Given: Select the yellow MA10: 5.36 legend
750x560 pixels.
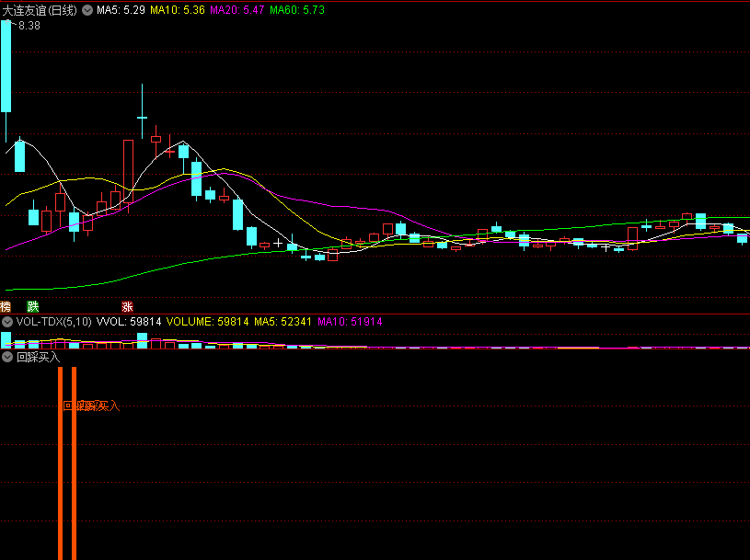Looking at the screenshot, I should click(x=178, y=10).
